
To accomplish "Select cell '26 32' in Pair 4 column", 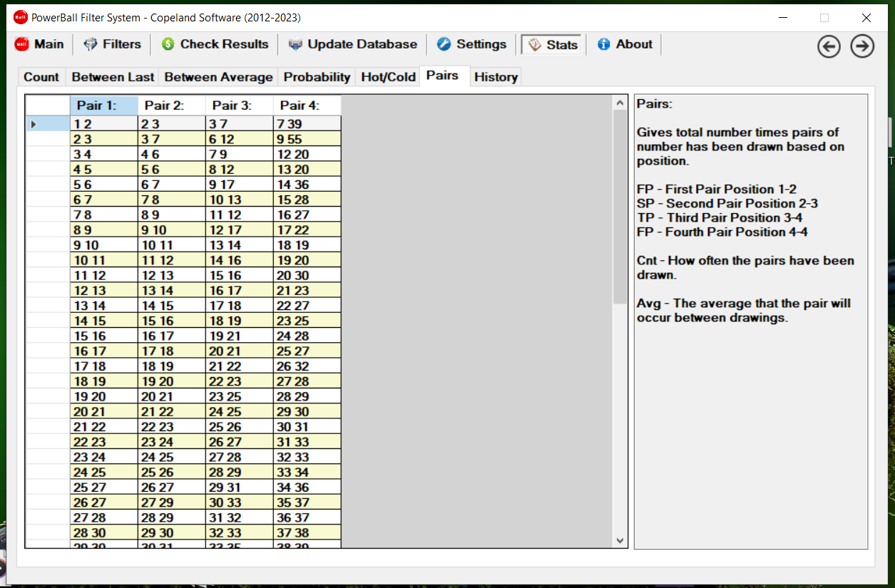I will click(x=307, y=366).
